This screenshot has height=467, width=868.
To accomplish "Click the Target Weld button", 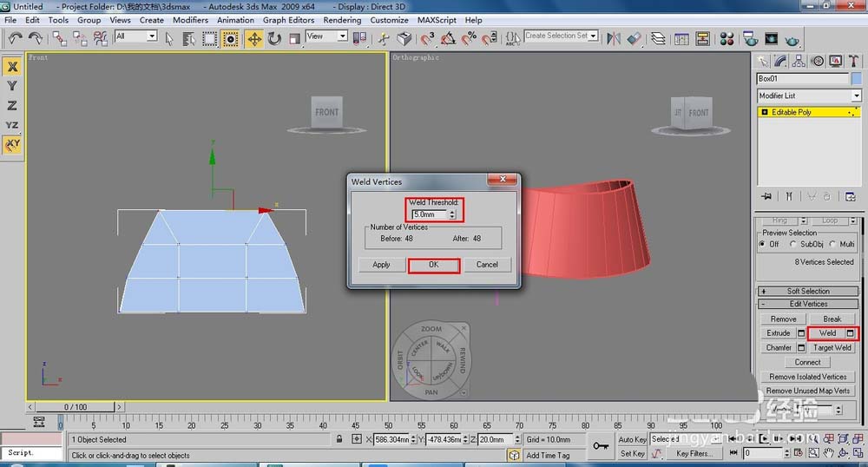I will [x=832, y=347].
